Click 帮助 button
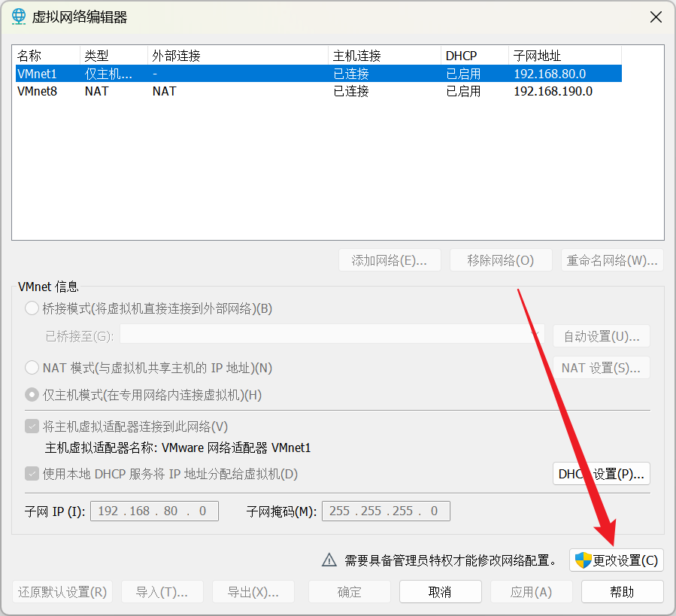Image resolution: width=676 pixels, height=616 pixels. pos(622,592)
